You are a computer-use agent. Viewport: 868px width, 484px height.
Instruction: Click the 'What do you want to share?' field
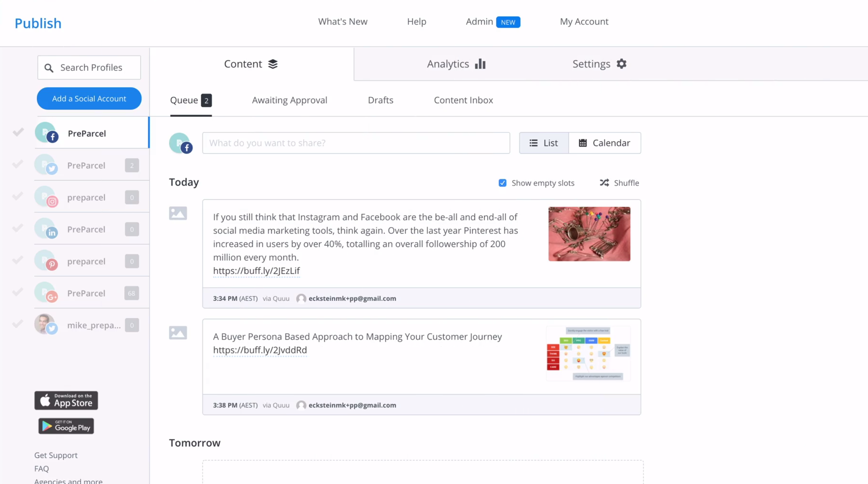coord(356,143)
